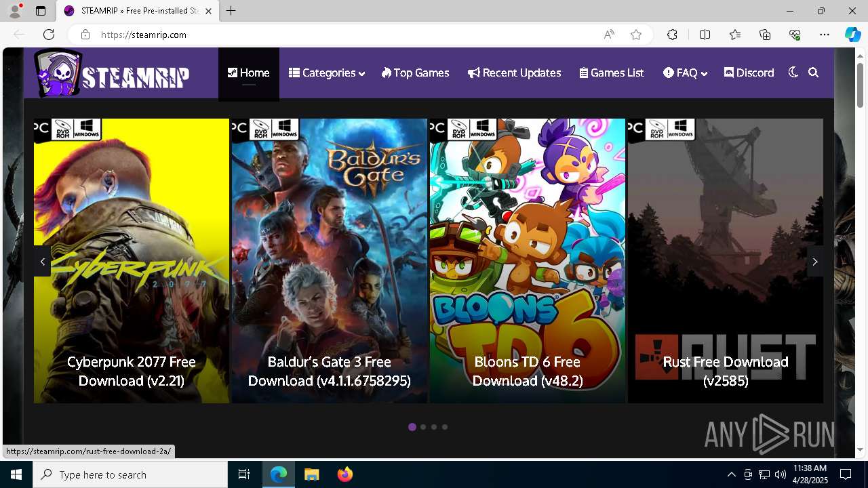Open the browser profile icon
Viewport: 868px width, 488px height.
(15, 11)
